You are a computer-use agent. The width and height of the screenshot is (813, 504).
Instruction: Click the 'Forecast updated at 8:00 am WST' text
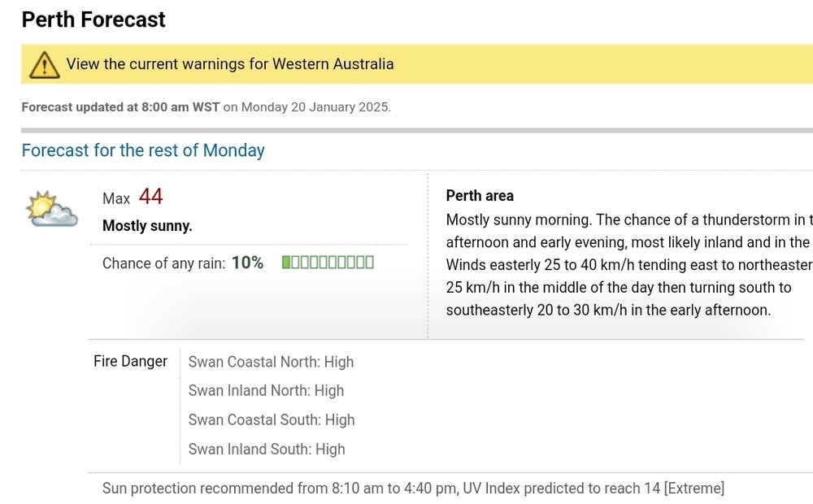(120, 107)
